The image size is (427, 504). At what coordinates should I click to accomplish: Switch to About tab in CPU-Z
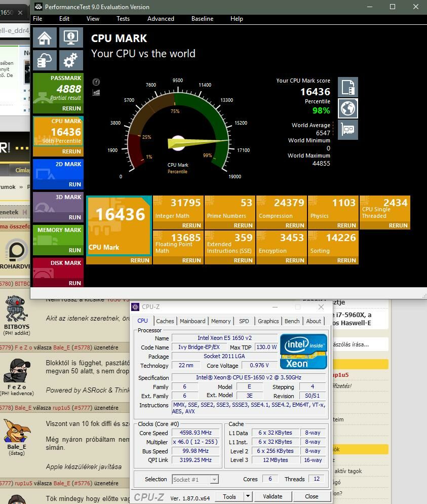(314, 321)
